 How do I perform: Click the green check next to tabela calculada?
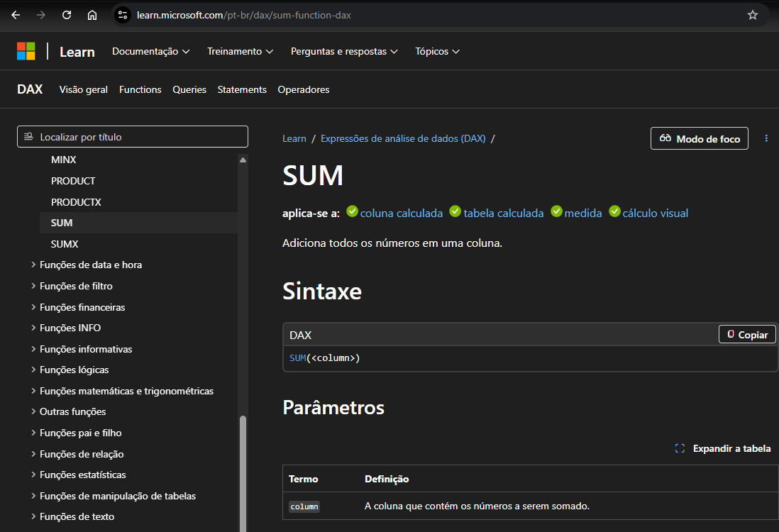(x=455, y=211)
